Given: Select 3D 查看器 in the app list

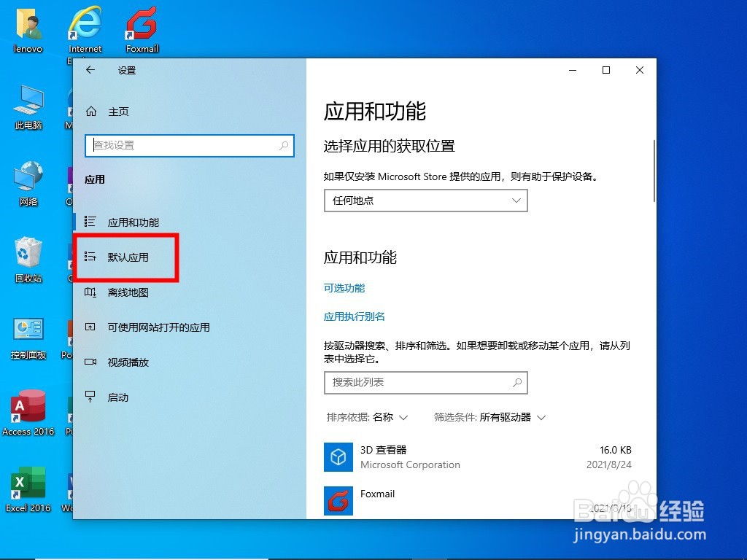Looking at the screenshot, I should click(x=478, y=457).
